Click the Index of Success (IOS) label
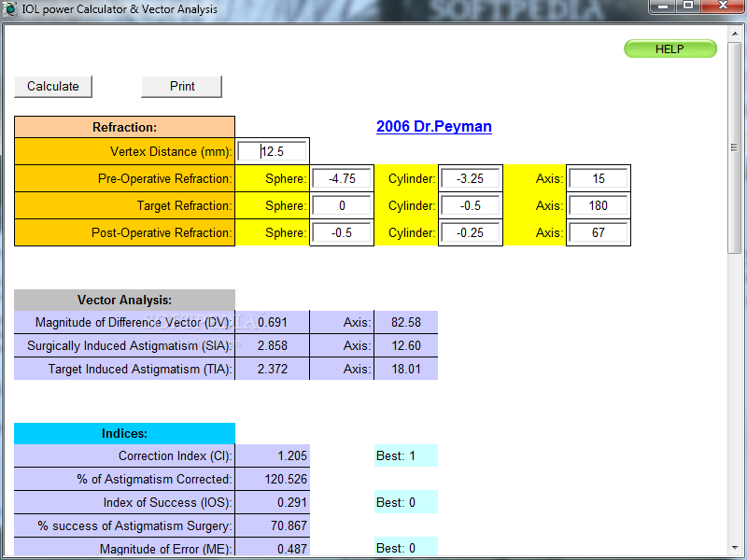Image resolution: width=747 pixels, height=560 pixels. 168,502
